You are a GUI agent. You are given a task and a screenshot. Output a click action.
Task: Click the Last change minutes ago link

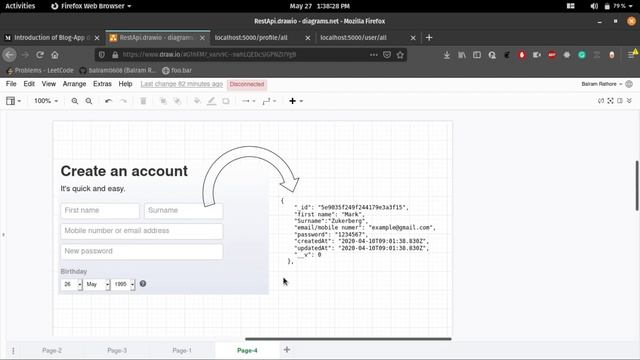182,84
